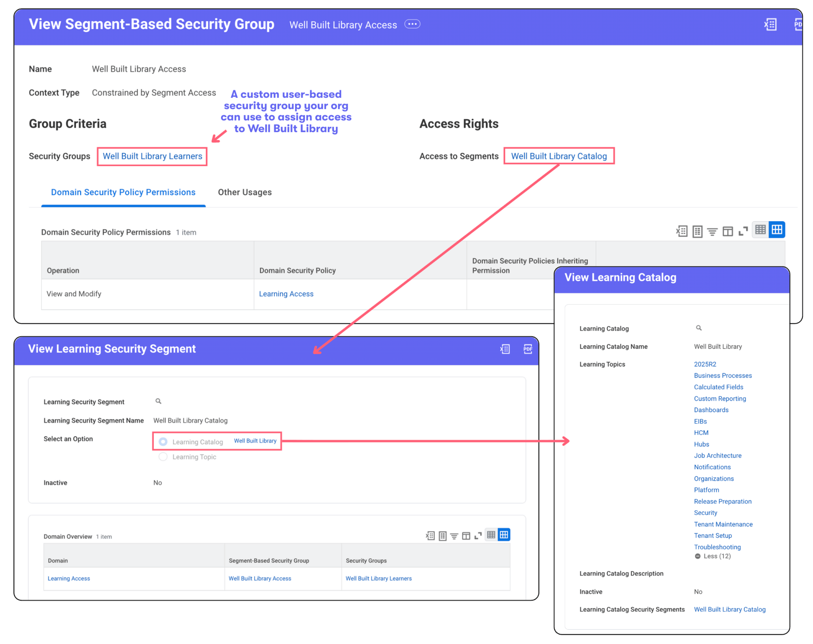The image size is (813, 644).
Task: Select Domain Security Policy Permissions tab
Action: 123,192
